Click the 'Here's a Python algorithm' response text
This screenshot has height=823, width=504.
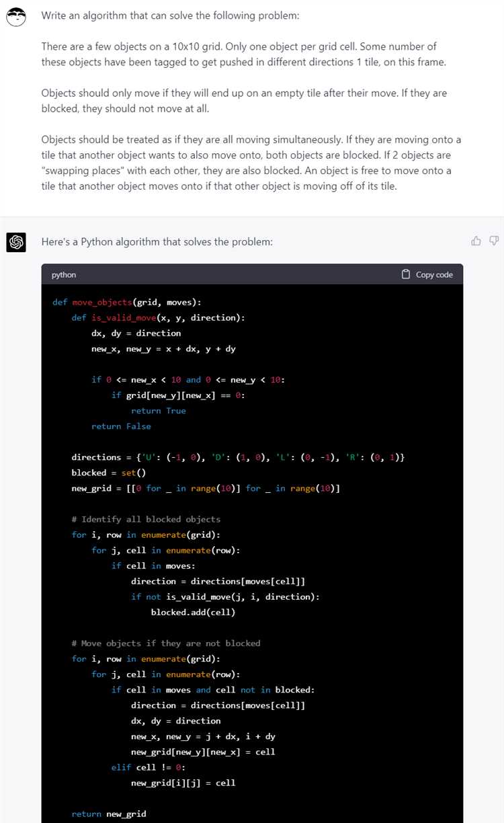(x=157, y=241)
